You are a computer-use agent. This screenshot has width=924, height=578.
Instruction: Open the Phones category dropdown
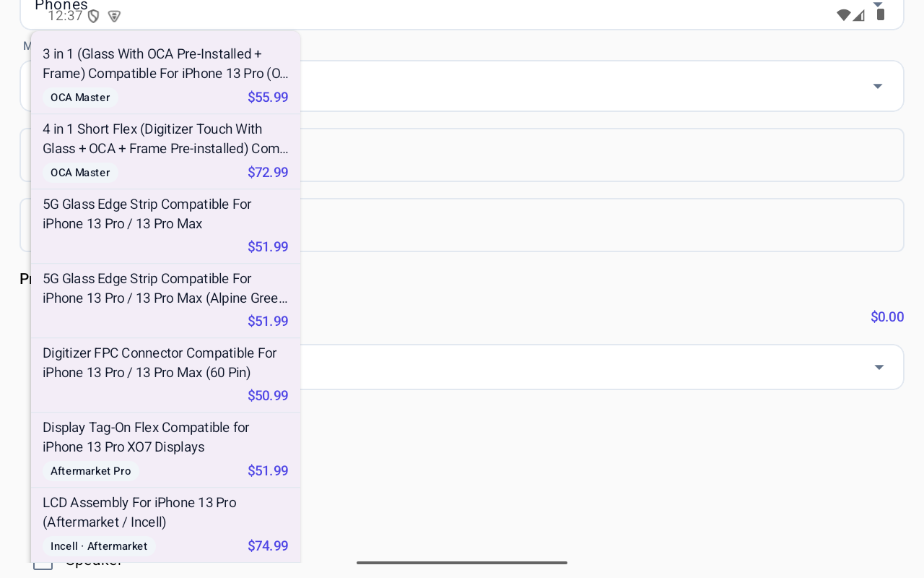(462, 13)
